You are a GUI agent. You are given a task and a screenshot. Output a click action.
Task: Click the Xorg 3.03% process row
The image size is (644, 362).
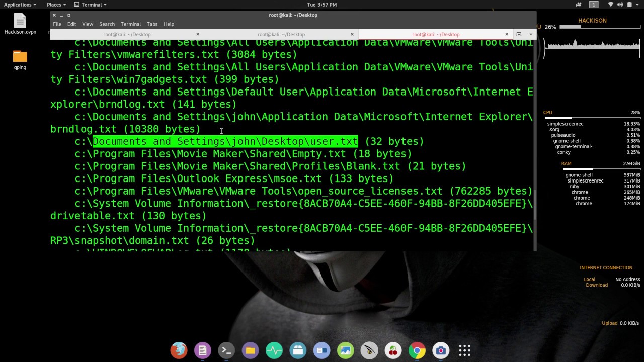tap(594, 130)
